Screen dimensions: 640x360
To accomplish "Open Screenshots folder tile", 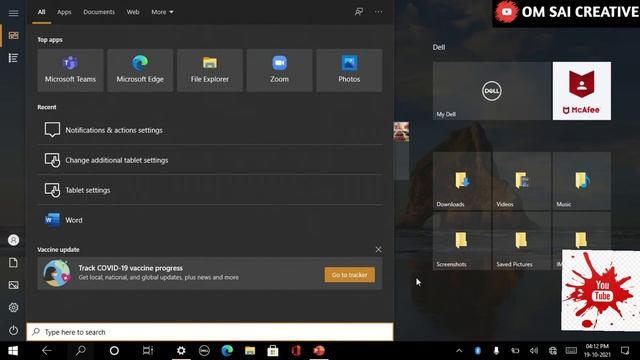I will pyautogui.click(x=462, y=241).
